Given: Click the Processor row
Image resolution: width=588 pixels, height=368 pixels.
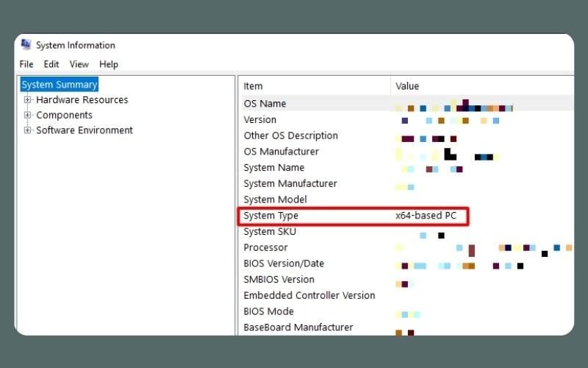Looking at the screenshot, I should click(266, 247).
